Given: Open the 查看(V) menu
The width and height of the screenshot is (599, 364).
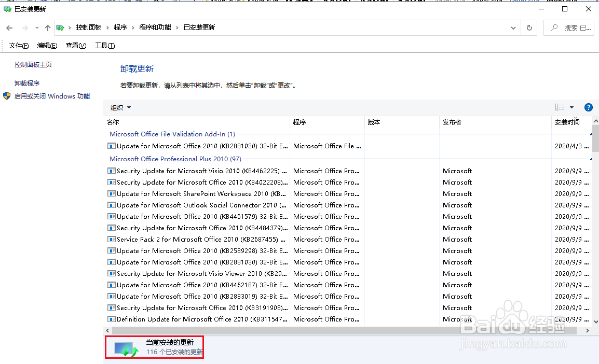Looking at the screenshot, I should pyautogui.click(x=76, y=46).
